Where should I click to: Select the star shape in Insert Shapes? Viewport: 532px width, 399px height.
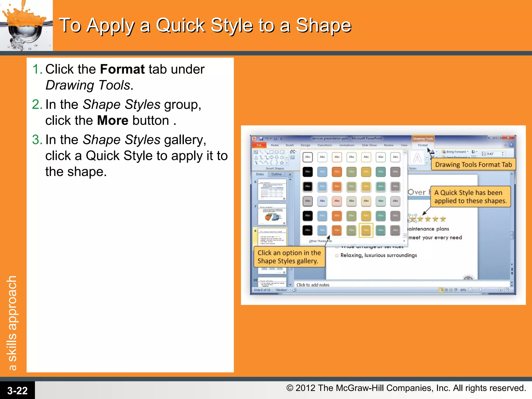tap(282, 163)
